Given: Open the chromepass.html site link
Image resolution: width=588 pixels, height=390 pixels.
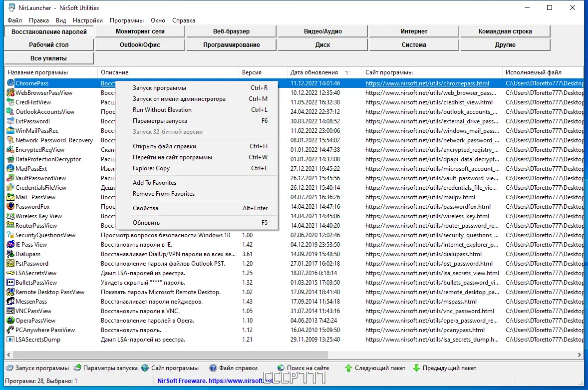Looking at the screenshot, I should pos(427,83).
